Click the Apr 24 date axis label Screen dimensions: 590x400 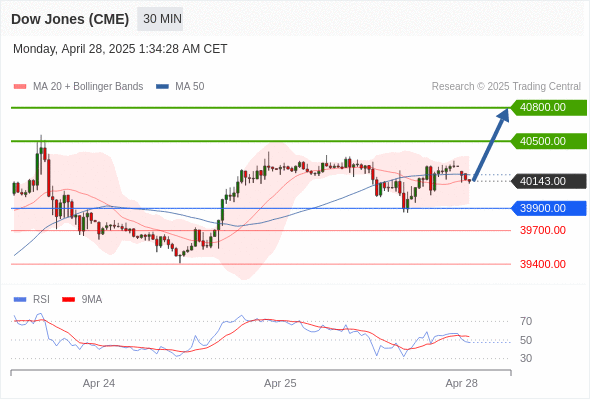click(x=99, y=383)
